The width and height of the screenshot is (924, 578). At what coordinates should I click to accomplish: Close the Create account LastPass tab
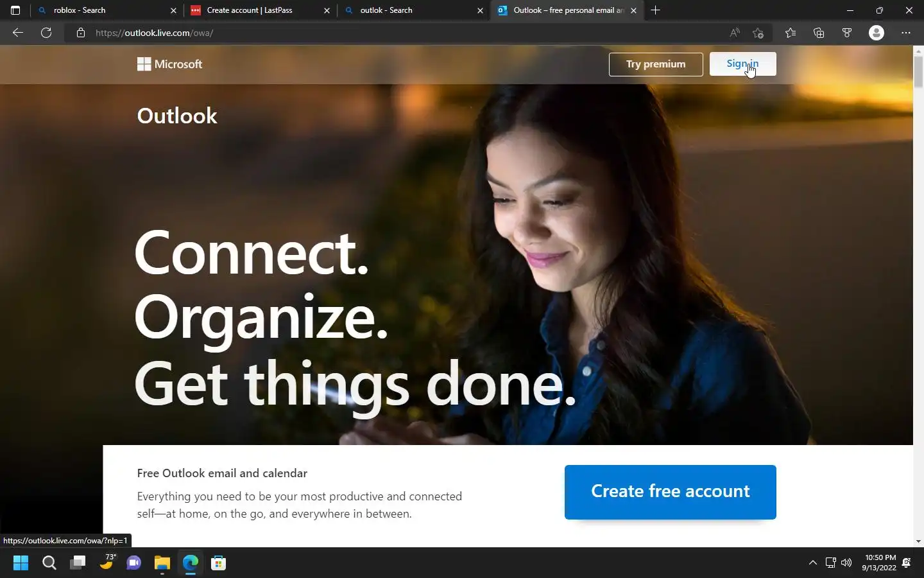click(x=327, y=10)
